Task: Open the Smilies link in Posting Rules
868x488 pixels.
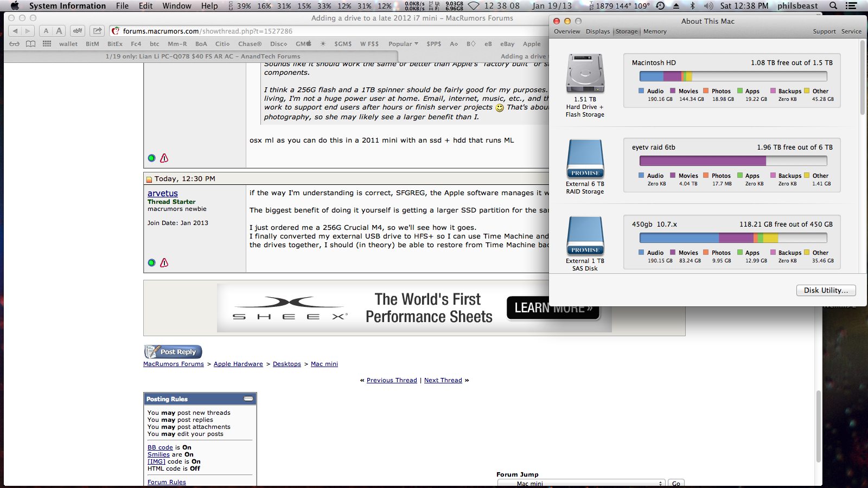Action: tap(158, 455)
